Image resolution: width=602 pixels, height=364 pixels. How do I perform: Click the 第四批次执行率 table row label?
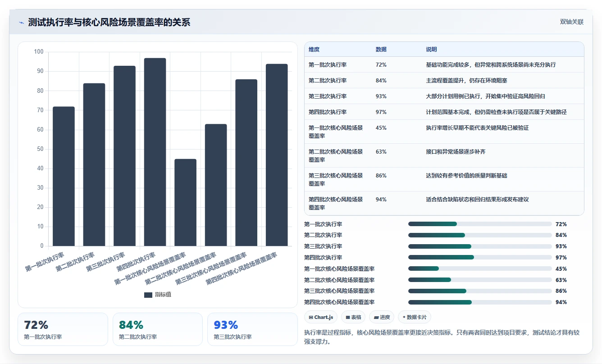coord(328,112)
